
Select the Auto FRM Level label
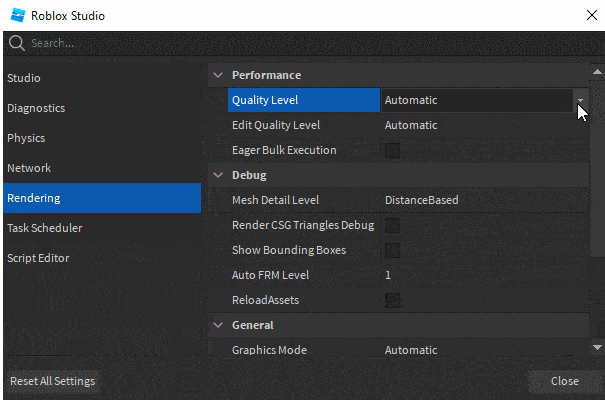click(x=270, y=275)
